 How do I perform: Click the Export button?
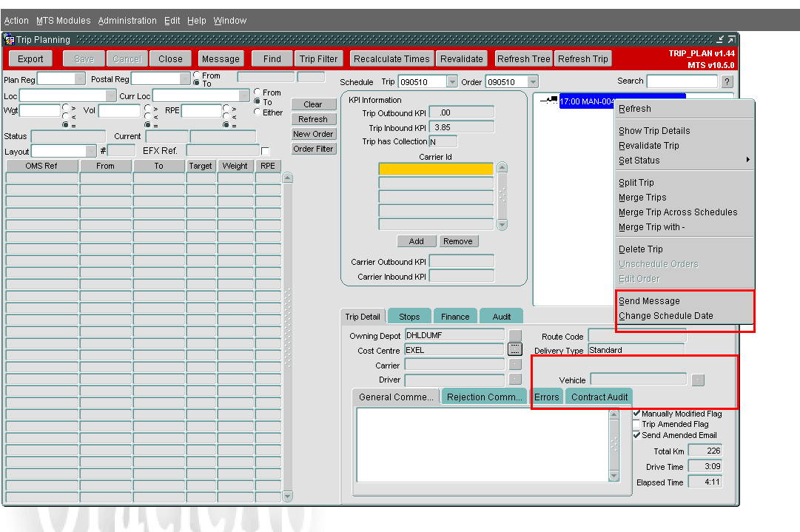click(x=30, y=58)
